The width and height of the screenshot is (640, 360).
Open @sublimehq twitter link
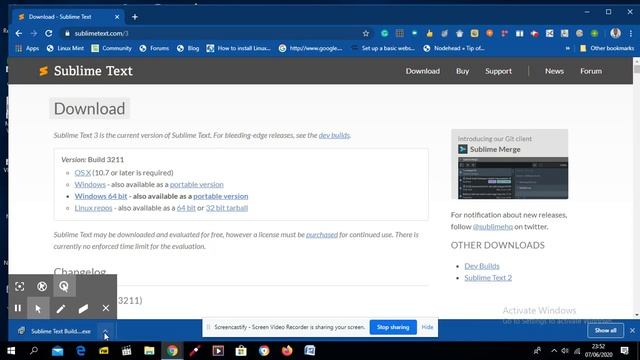pyautogui.click(x=493, y=227)
